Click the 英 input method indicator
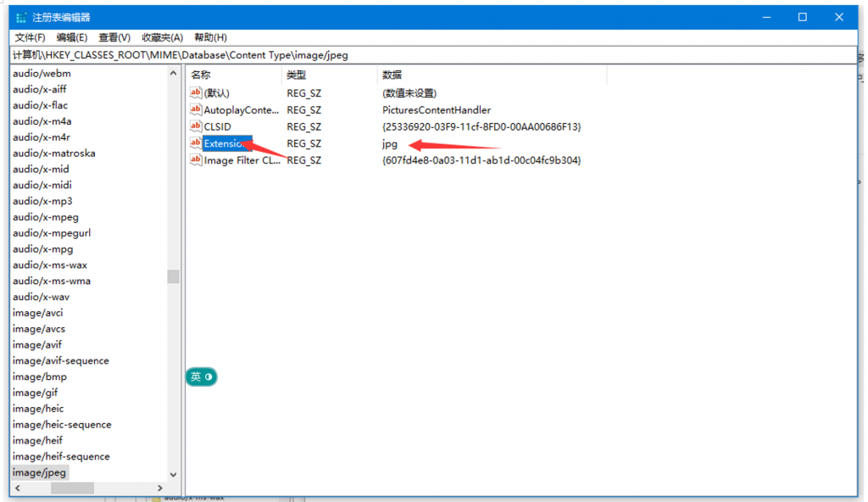Image resolution: width=868 pixels, height=502 pixels. click(x=194, y=376)
